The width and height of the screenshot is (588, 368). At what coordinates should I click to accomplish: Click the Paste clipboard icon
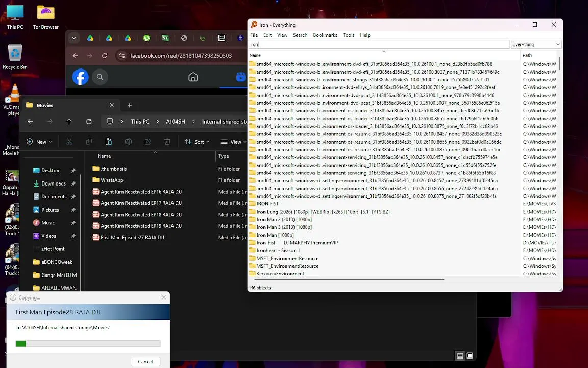coord(109,142)
